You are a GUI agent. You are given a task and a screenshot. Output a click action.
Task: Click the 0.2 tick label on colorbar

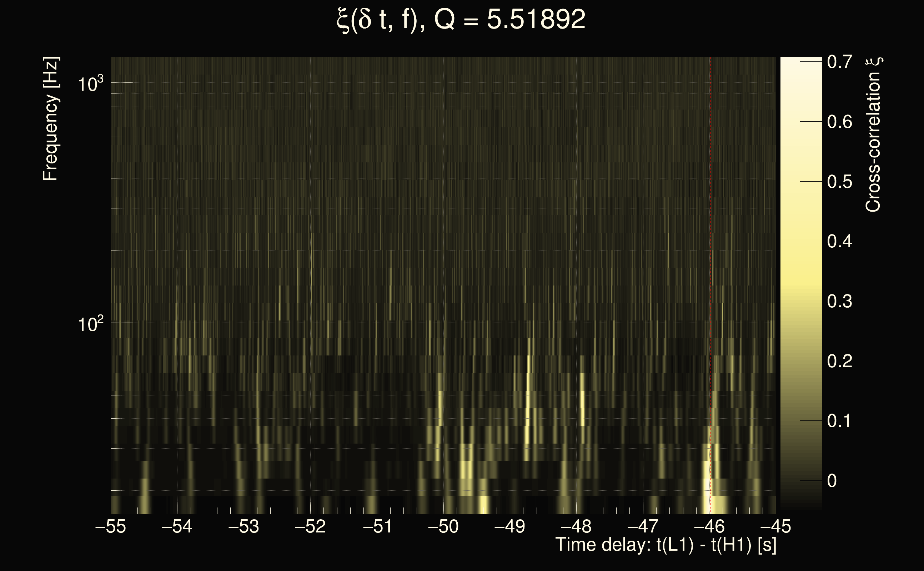pos(839,361)
